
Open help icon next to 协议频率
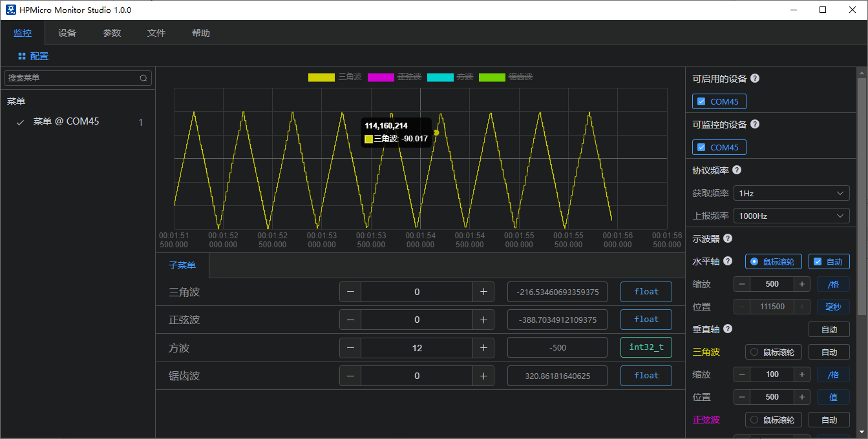(737, 170)
